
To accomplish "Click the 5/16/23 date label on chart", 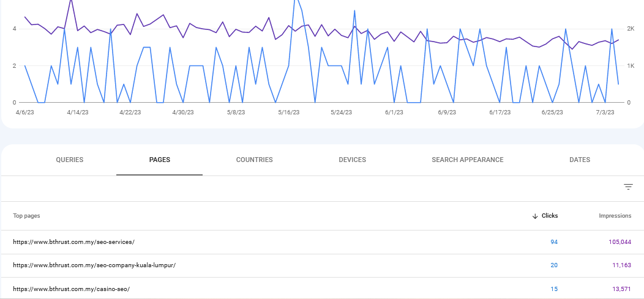I will (x=289, y=113).
